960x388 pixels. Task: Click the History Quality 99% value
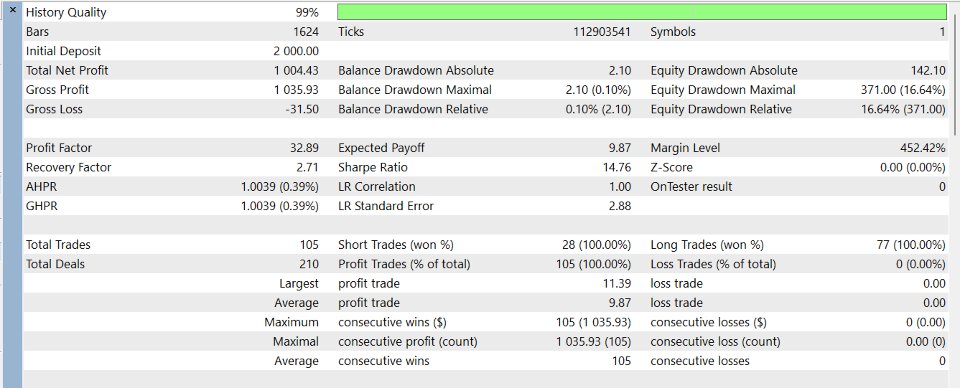[x=306, y=12]
